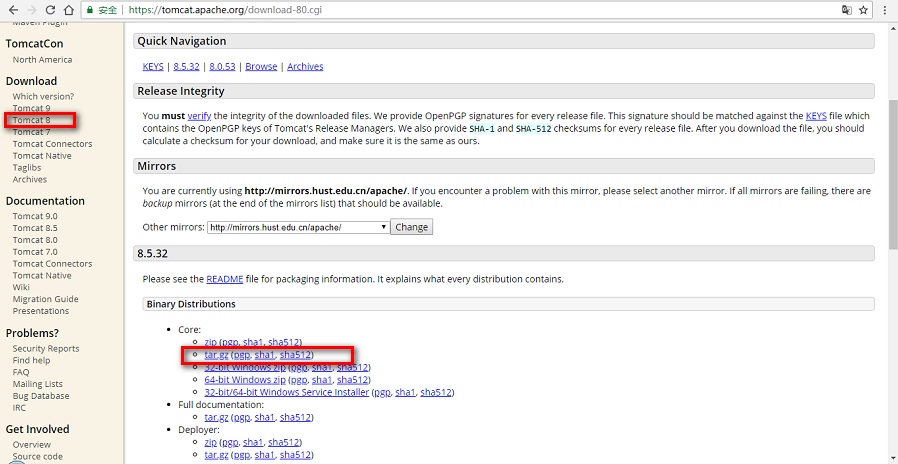Viewport: 898px width, 464px height.
Task: Open Which version? in Download sidebar
Action: [44, 96]
